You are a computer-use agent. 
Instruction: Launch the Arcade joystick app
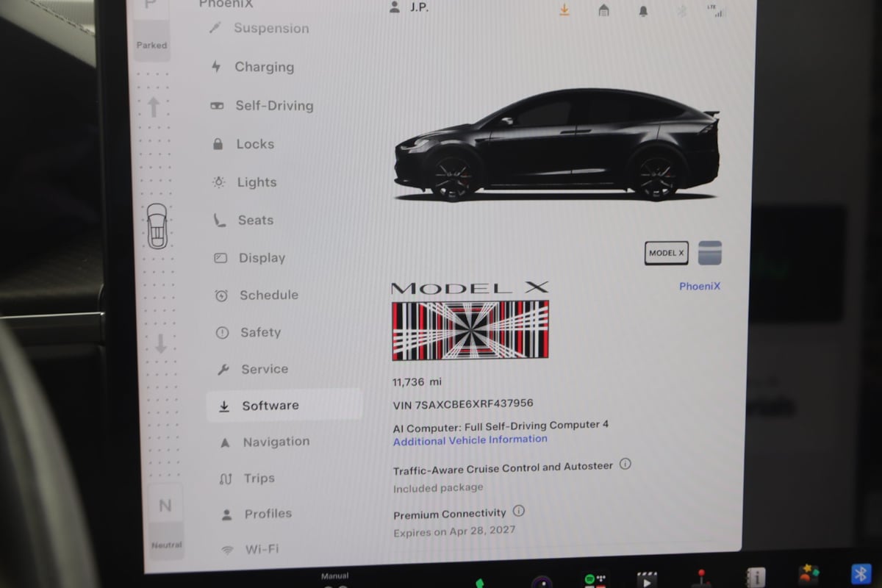point(700,578)
